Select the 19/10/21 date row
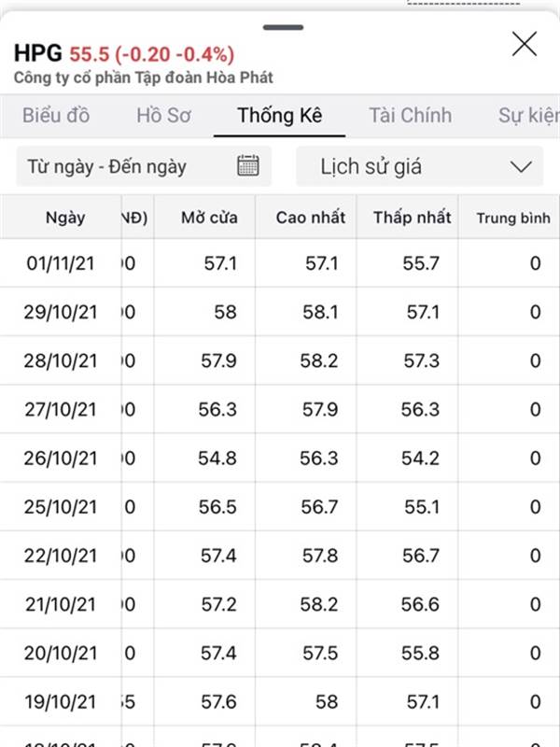This screenshot has width=560, height=747. [x=280, y=701]
